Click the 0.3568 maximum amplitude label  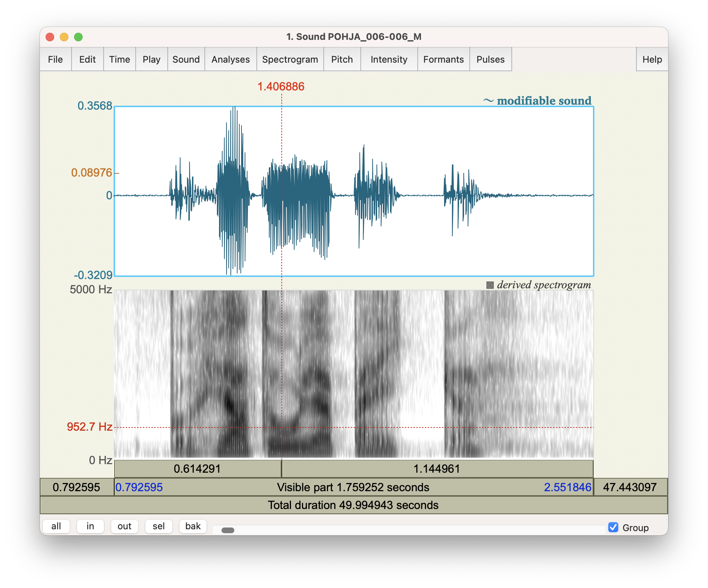pyautogui.click(x=95, y=106)
